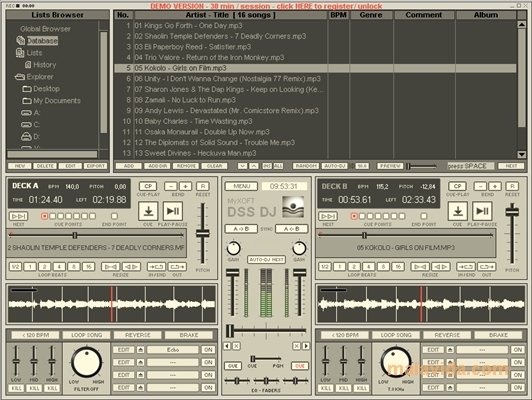Toggle Deck B first red cue point
Screen dimensions: 532x400
pos(354,216)
